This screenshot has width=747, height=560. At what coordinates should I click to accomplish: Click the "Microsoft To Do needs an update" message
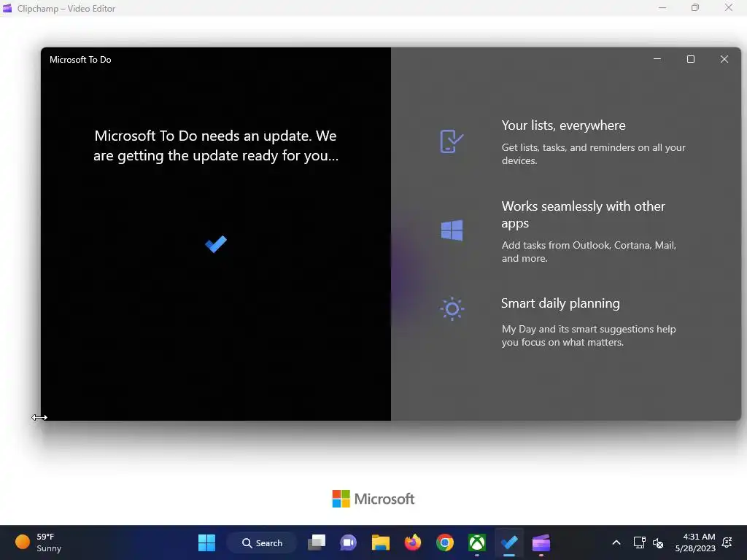pos(216,146)
